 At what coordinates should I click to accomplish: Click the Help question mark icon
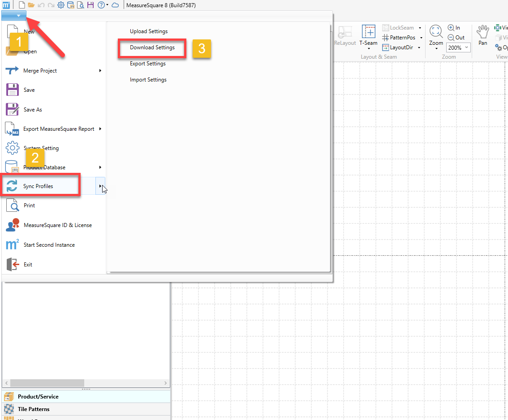(101, 5)
